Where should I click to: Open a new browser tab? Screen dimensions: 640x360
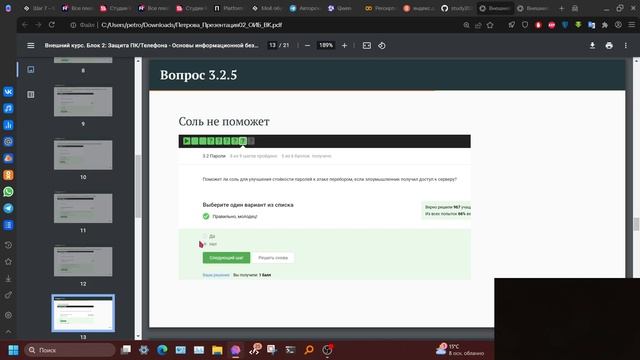point(561,8)
